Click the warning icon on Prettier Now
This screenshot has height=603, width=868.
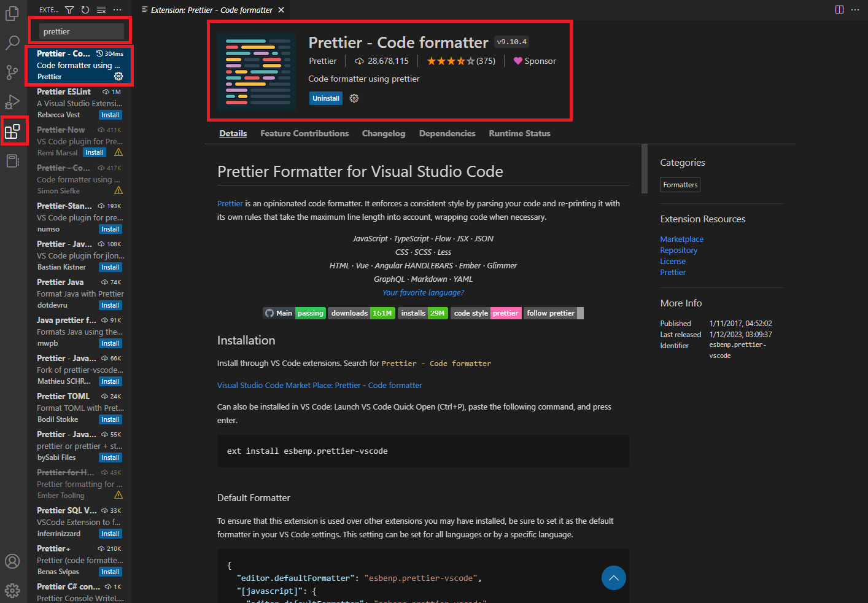[x=118, y=152]
